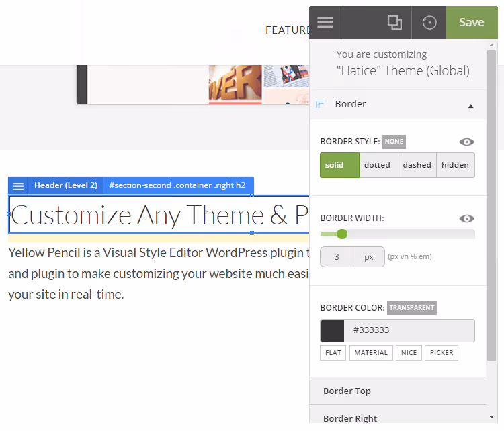
Task: Click the Header (Level 2) element label
Action: 66,185
